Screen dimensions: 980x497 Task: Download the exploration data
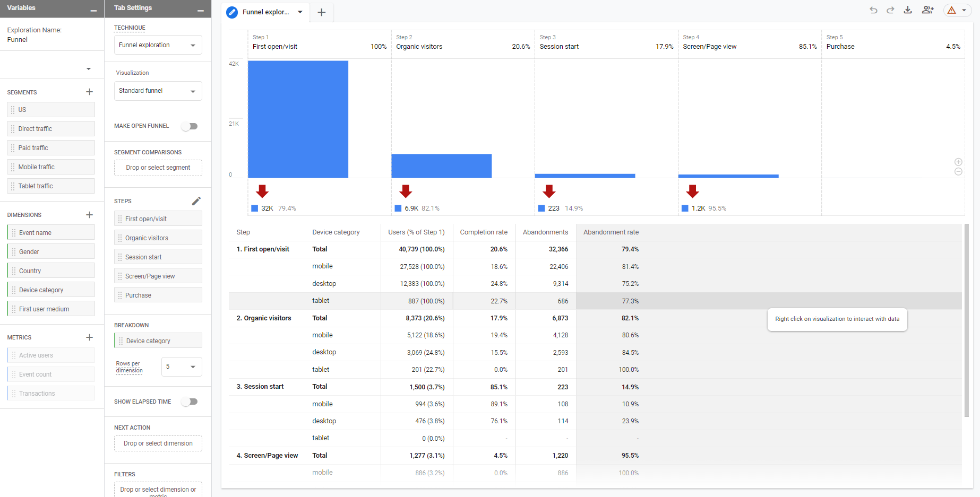tap(908, 10)
